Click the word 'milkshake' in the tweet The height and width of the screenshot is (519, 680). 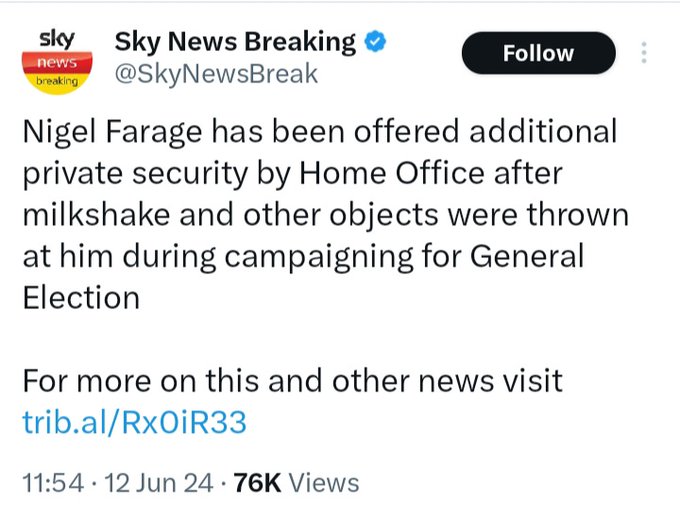[96, 215]
